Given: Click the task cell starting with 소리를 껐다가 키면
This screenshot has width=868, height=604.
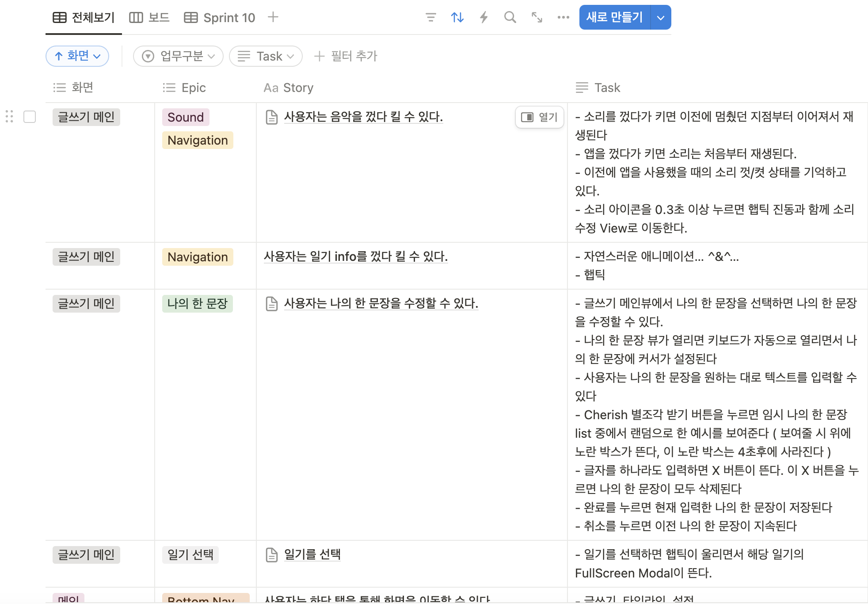Looking at the screenshot, I should tap(718, 172).
